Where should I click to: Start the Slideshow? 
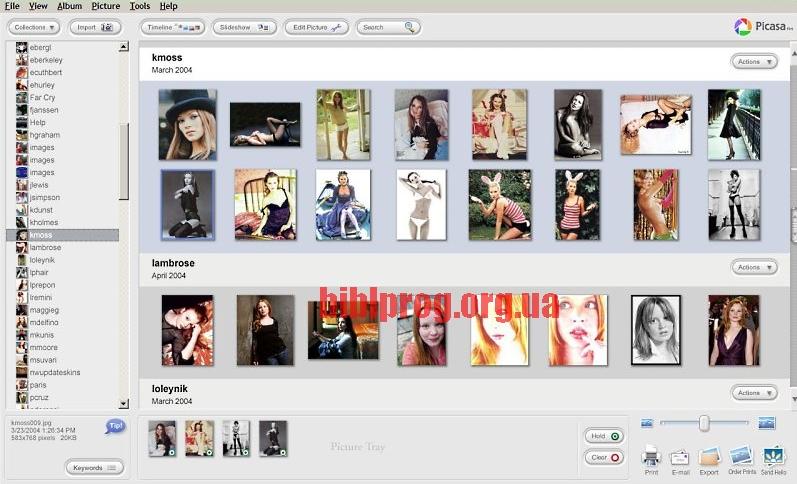coord(244,27)
